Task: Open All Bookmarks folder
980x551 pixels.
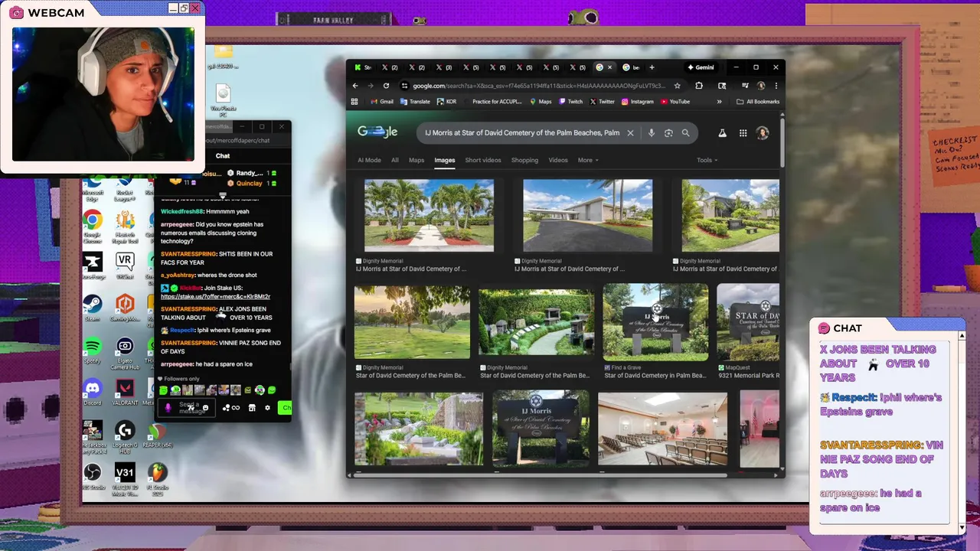Action: click(758, 102)
